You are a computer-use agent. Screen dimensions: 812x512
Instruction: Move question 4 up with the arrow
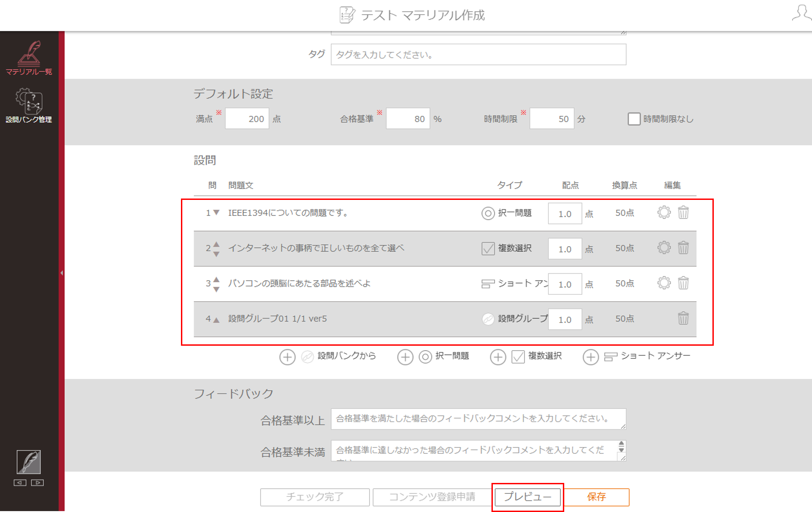pyautogui.click(x=216, y=320)
